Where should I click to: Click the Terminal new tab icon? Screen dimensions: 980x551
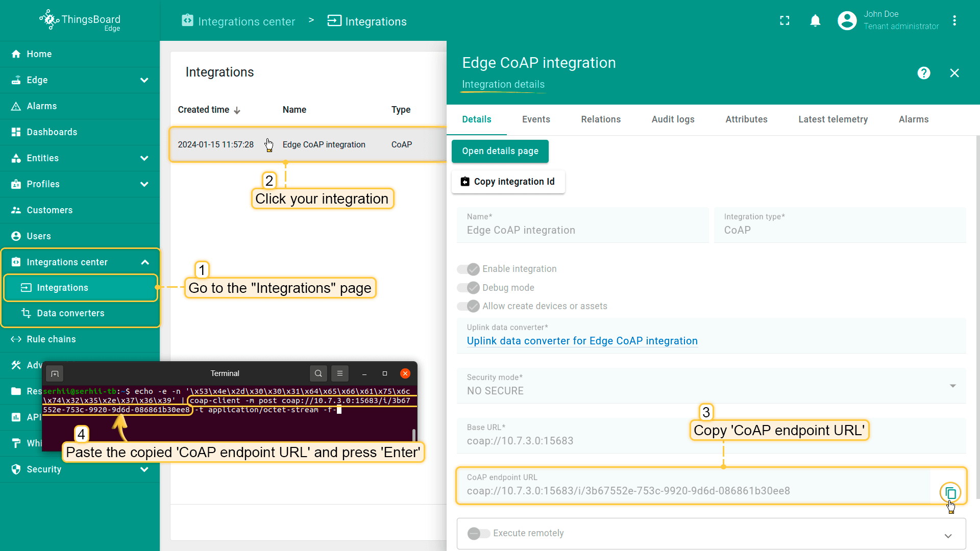(x=55, y=374)
